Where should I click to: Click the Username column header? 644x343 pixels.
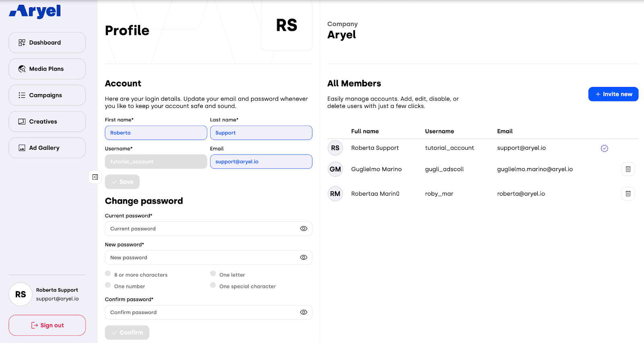[440, 131]
